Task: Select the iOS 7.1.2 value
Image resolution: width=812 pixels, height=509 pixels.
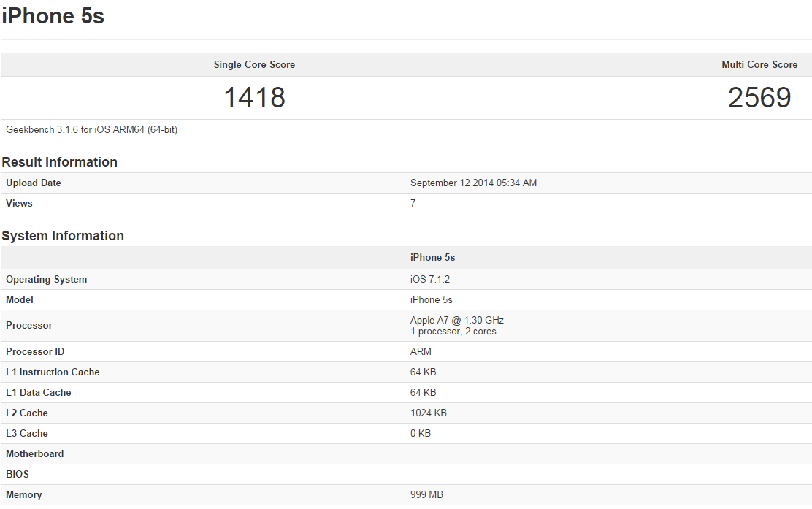Action: 430,279
